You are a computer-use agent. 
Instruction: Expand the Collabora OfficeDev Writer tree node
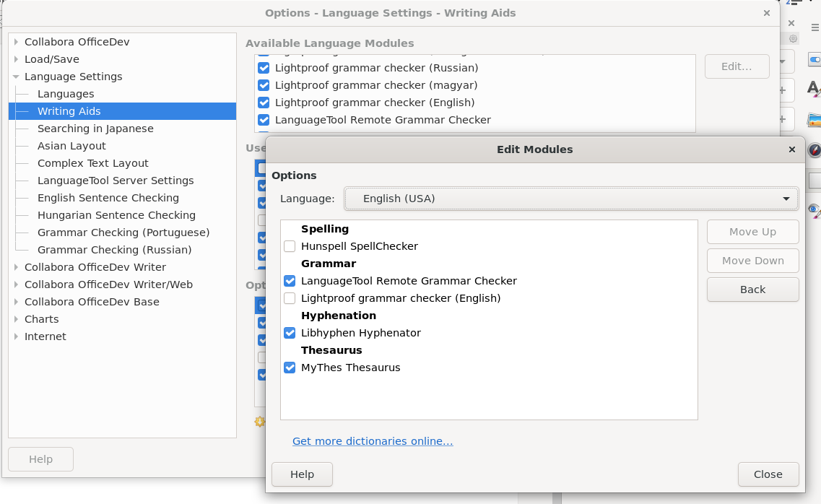[16, 267]
